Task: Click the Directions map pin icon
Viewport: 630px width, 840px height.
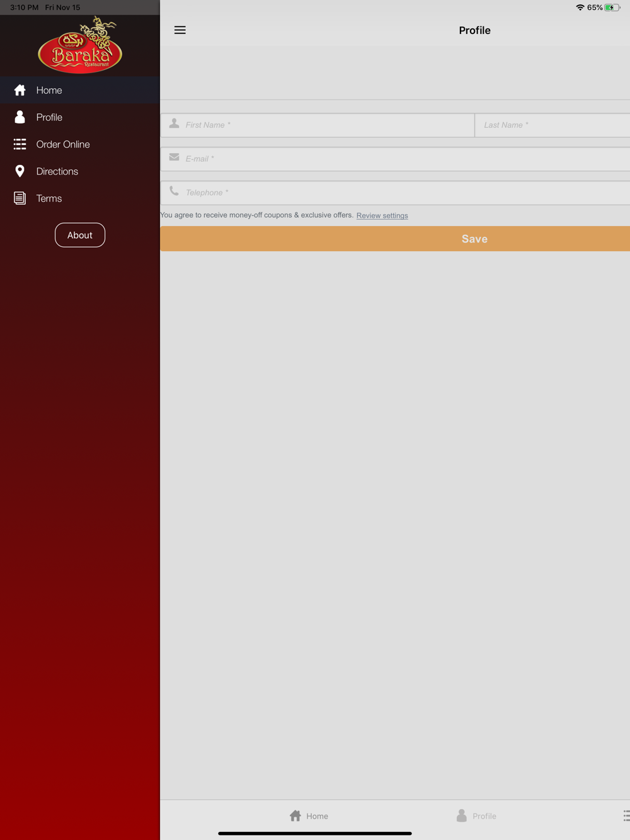Action: coord(20,171)
